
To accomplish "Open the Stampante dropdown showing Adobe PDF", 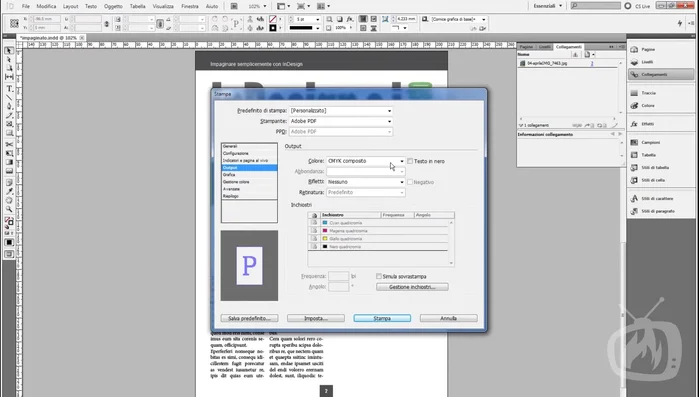I will [341, 121].
